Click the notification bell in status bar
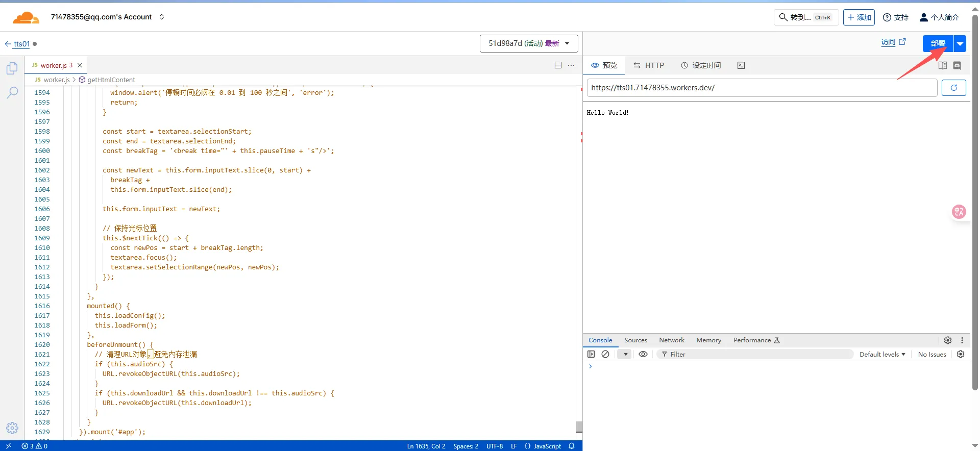The height and width of the screenshot is (451, 980). tap(572, 446)
